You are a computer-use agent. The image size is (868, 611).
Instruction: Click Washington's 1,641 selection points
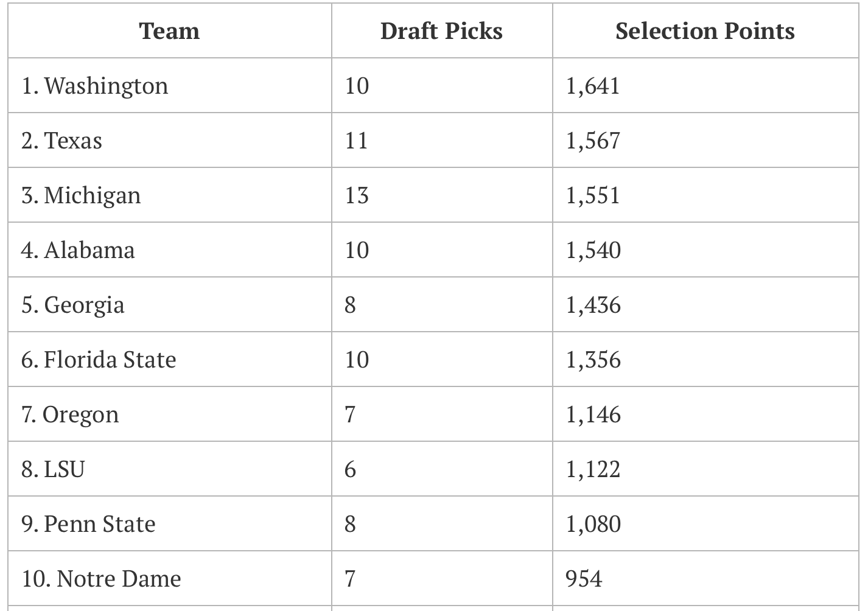(x=593, y=86)
